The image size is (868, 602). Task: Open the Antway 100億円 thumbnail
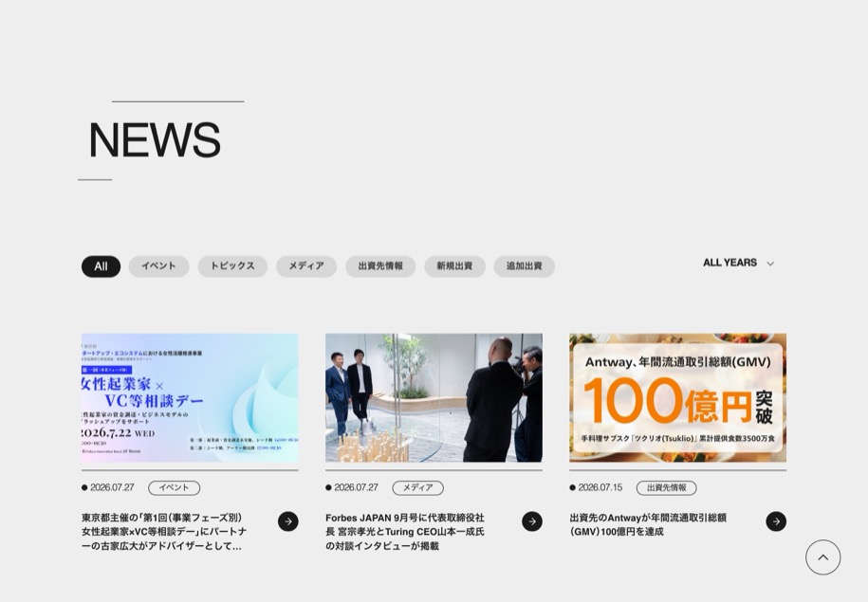tap(677, 397)
